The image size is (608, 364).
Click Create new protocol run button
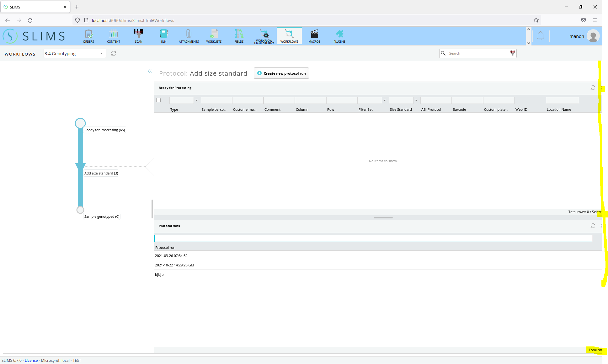(x=281, y=73)
